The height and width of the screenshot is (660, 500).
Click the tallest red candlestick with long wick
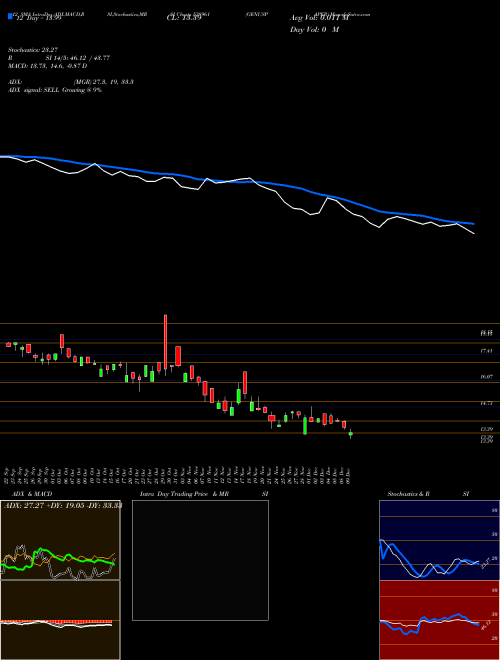click(x=165, y=344)
